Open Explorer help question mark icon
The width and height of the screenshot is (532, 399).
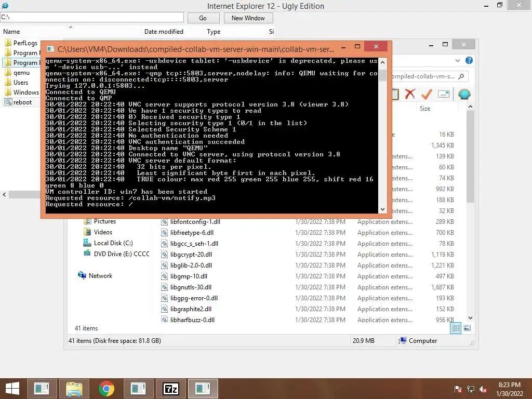[x=469, y=60]
